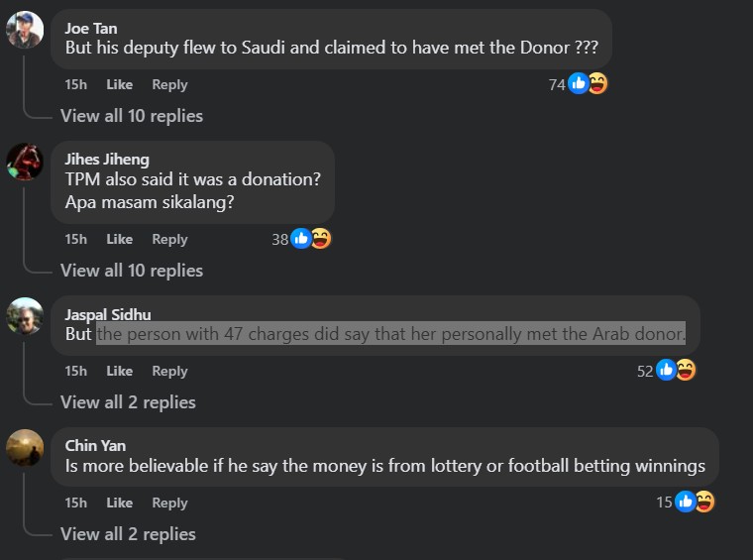This screenshot has height=560, width=753.
Task: Reply to Joe Tan's comment
Action: (x=169, y=85)
